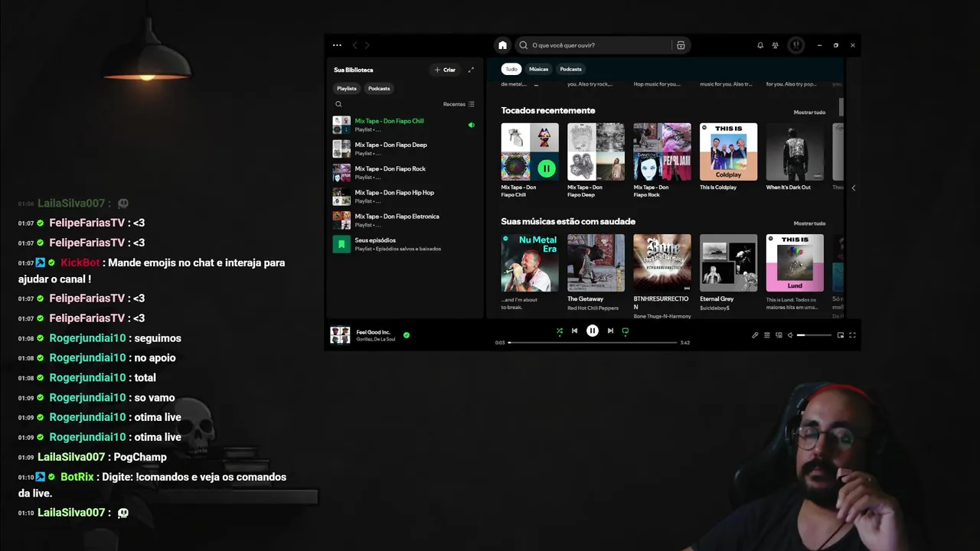Open the Browse icon in search bar
The image size is (980, 551).
pyautogui.click(x=681, y=45)
